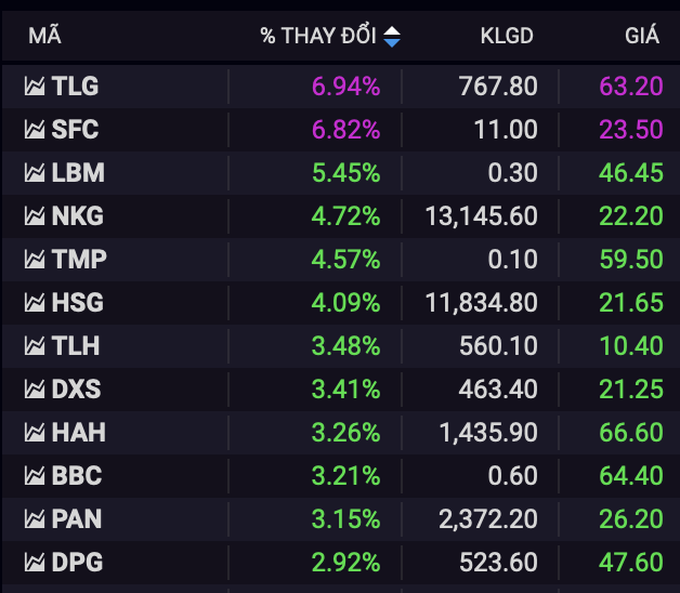Click the 6.82% change value
This screenshot has width=680, height=593.
click(346, 129)
